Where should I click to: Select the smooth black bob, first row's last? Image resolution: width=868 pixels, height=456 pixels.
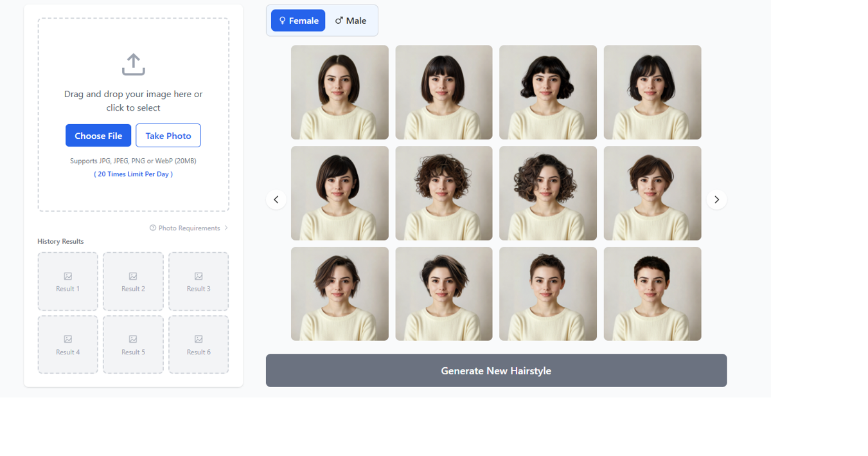pos(652,92)
